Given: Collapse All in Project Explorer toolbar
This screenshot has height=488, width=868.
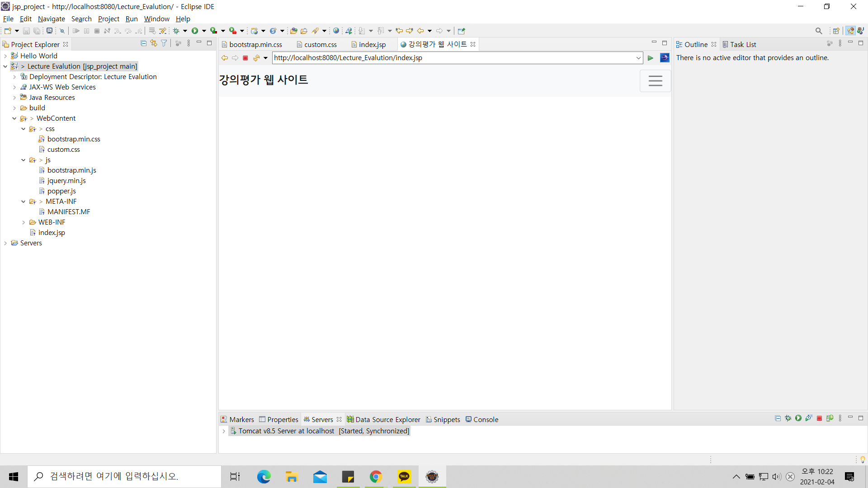Looking at the screenshot, I should tap(143, 43).
